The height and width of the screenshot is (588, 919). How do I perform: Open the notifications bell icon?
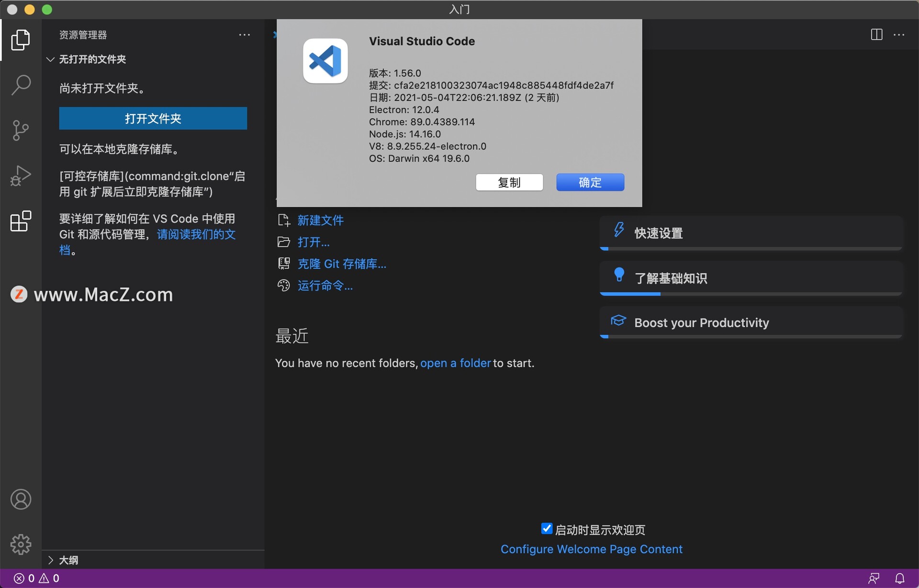click(900, 578)
